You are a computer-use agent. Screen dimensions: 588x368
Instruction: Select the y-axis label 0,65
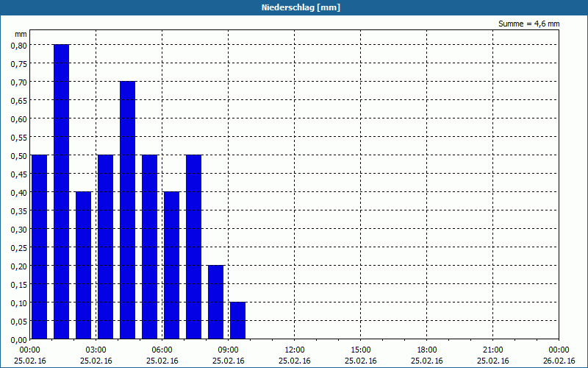[x=19, y=101]
